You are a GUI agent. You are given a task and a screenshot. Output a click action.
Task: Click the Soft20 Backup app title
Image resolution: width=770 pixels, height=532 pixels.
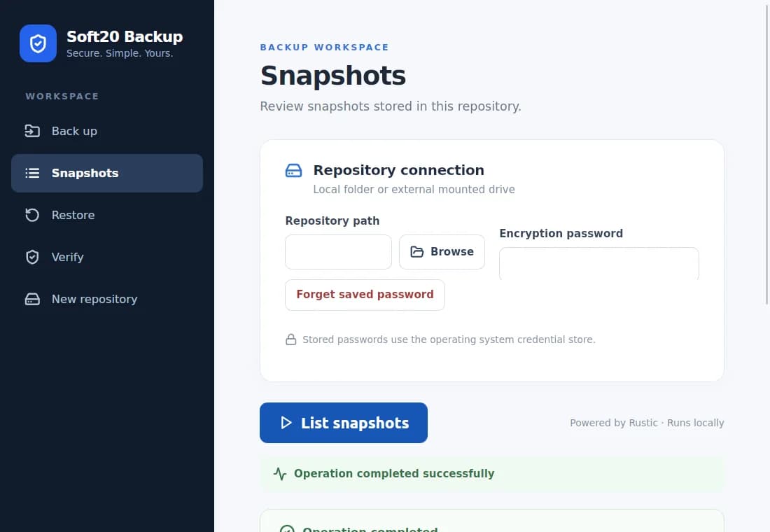coord(125,36)
